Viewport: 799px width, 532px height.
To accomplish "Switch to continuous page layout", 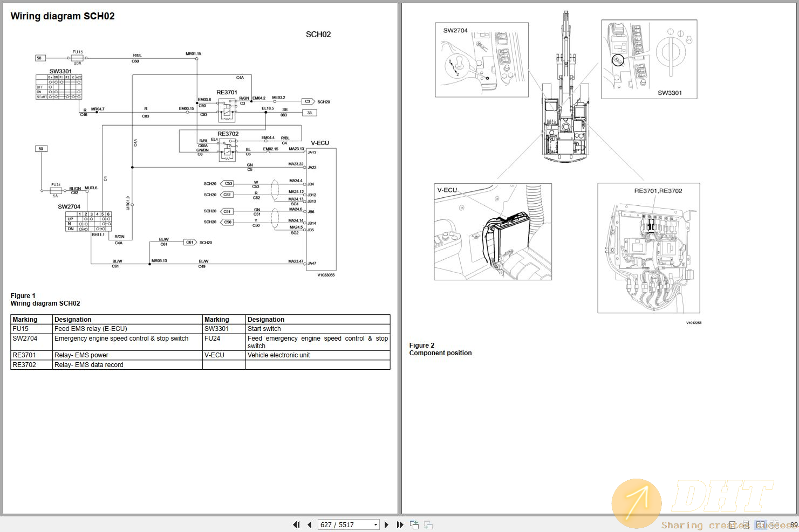I will (746, 524).
